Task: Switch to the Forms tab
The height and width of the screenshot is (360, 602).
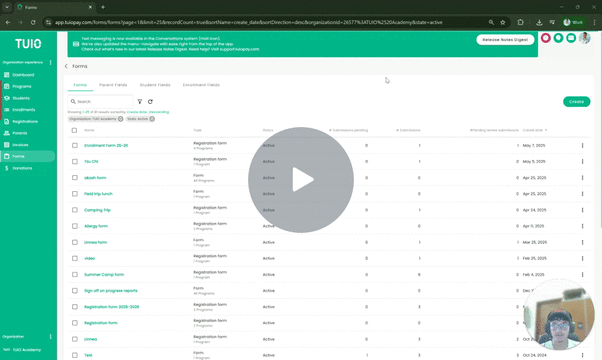Action: click(x=80, y=85)
